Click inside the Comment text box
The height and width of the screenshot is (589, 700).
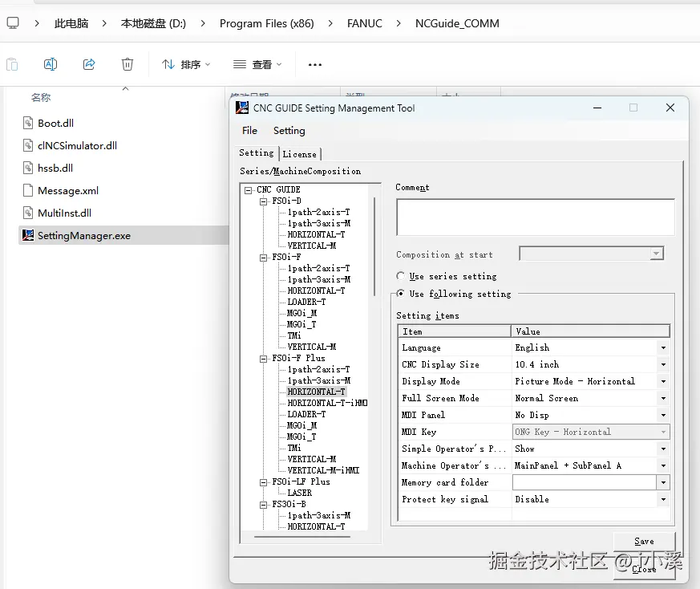pos(536,217)
